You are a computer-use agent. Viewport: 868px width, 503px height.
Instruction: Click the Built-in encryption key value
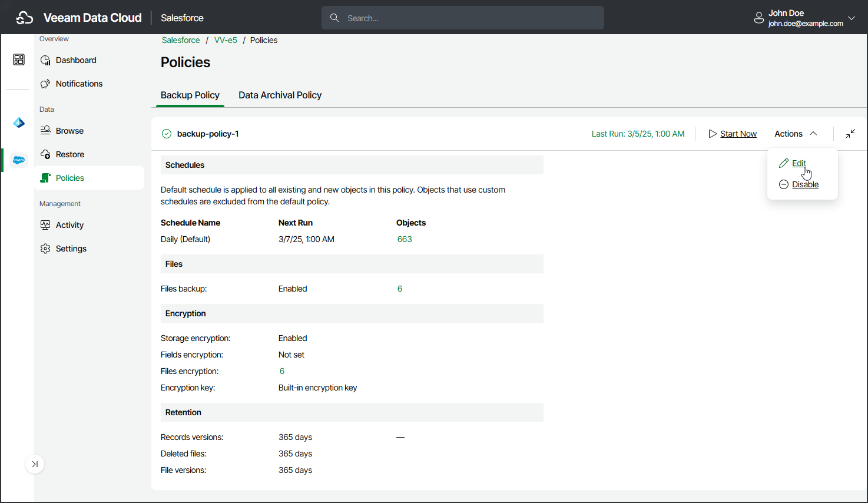coord(317,388)
